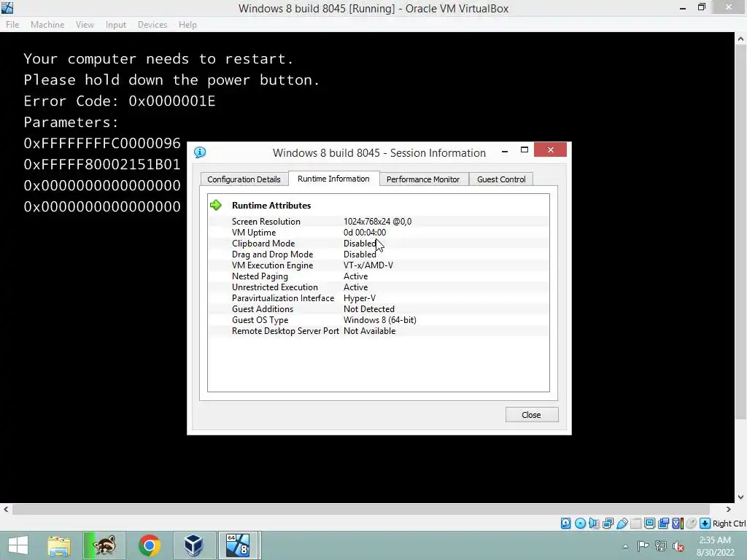
Task: Select the Clipboard Mode row label
Action: click(x=263, y=244)
